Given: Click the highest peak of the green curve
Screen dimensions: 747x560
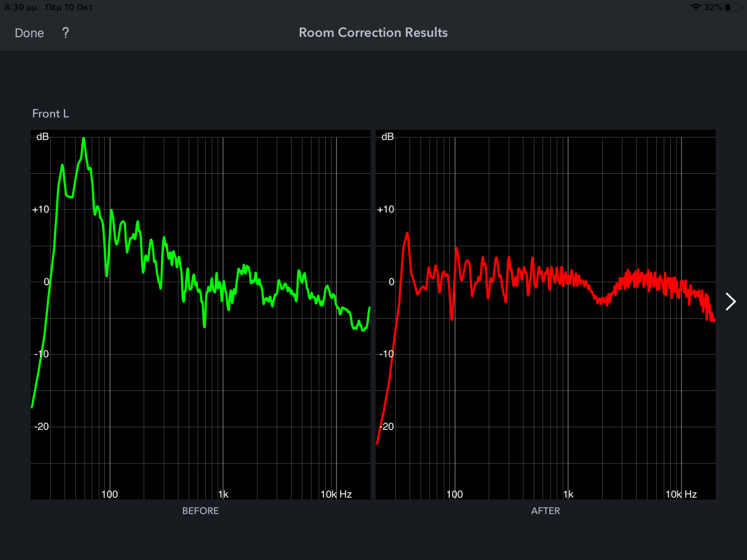Looking at the screenshot, I should point(84,140).
